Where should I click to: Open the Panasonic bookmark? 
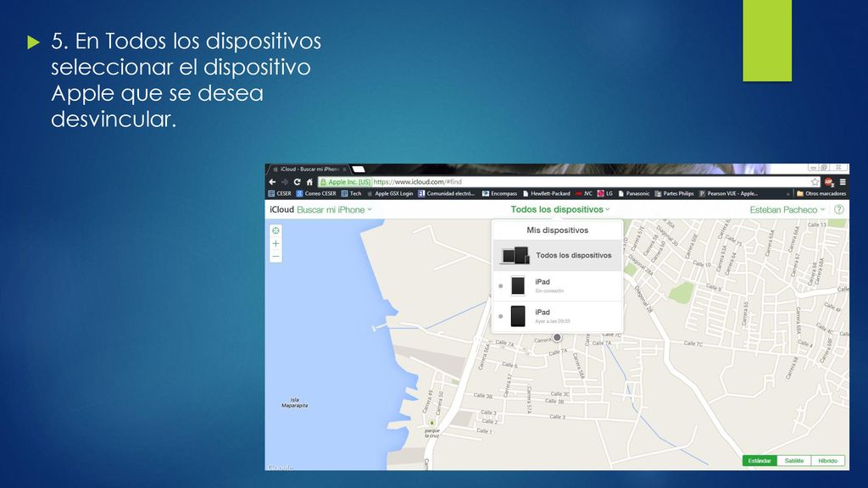click(633, 194)
